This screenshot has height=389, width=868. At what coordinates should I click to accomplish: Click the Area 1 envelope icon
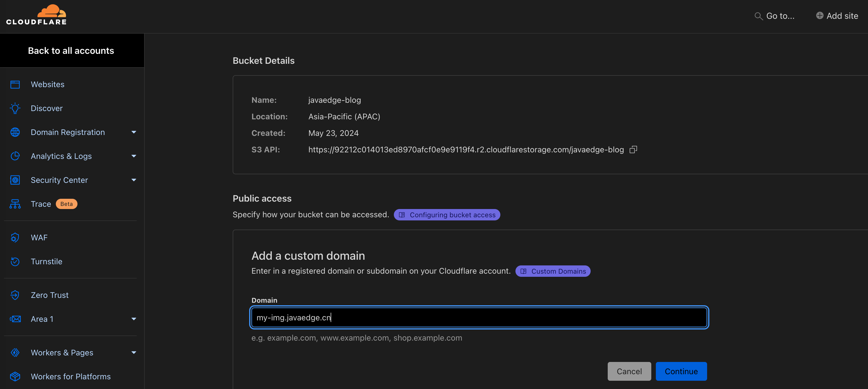click(x=15, y=319)
